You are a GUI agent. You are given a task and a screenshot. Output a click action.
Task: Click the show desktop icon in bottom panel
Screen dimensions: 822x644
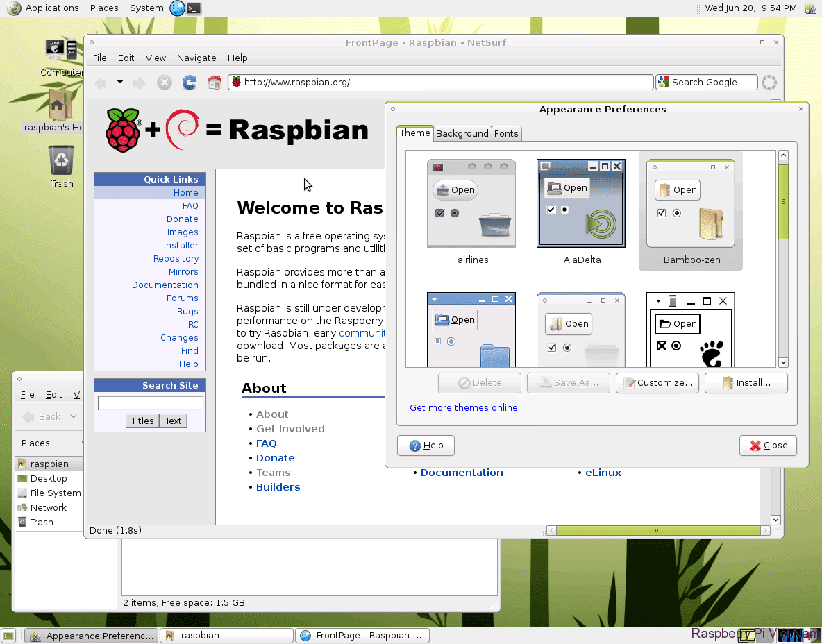[8, 635]
